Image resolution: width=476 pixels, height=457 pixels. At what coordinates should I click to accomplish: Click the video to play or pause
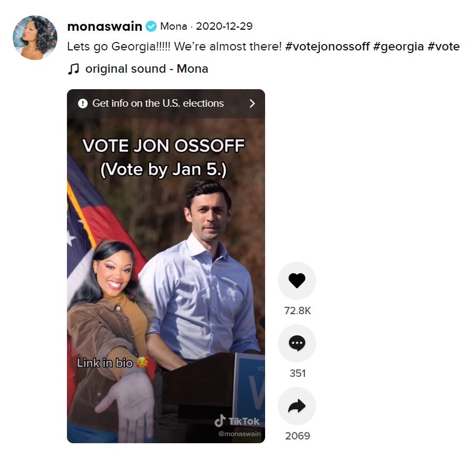pyautogui.click(x=166, y=266)
